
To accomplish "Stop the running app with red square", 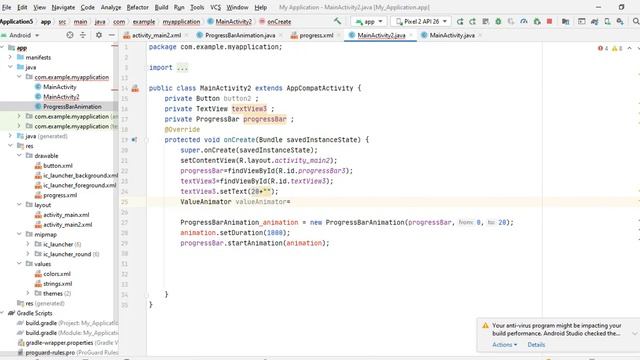I will [549, 21].
